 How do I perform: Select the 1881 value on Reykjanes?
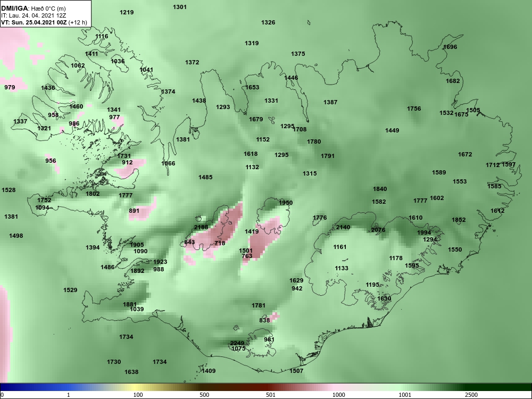(x=130, y=304)
